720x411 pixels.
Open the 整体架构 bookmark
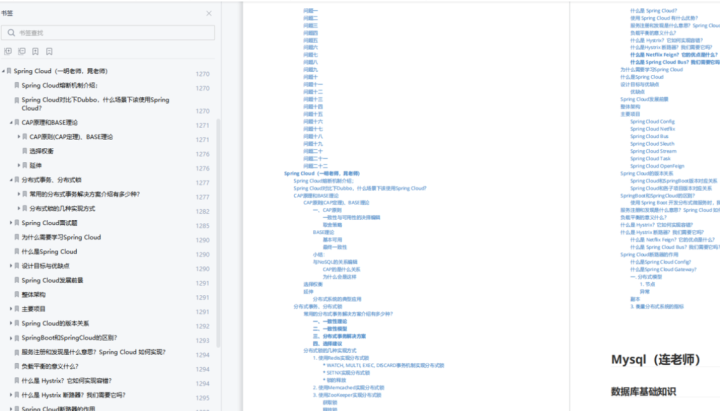tap(34, 295)
